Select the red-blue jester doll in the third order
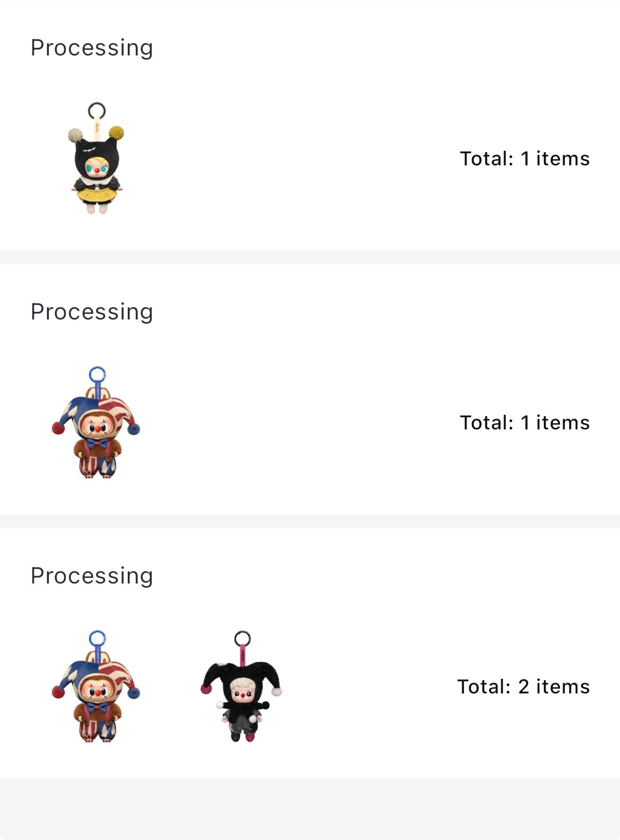The image size is (620, 840). pos(97,687)
